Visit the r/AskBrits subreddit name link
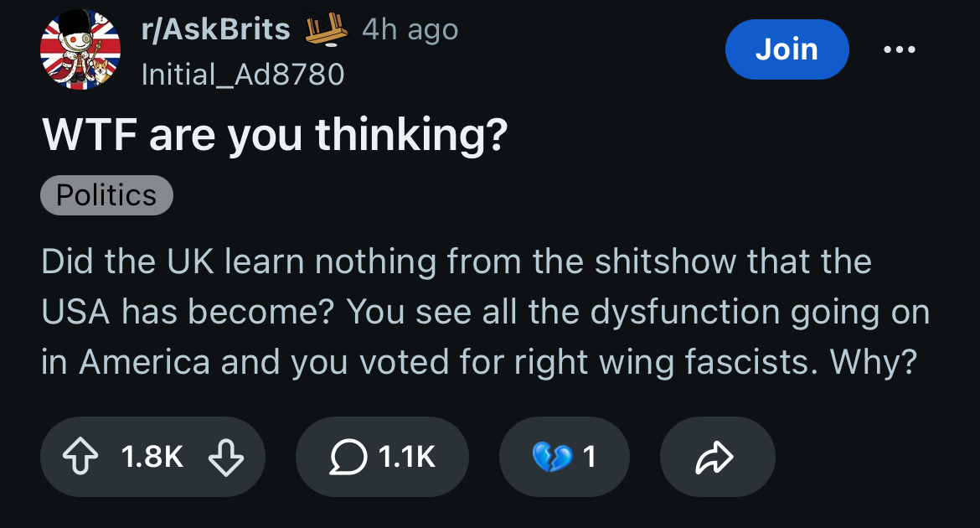 tap(215, 29)
